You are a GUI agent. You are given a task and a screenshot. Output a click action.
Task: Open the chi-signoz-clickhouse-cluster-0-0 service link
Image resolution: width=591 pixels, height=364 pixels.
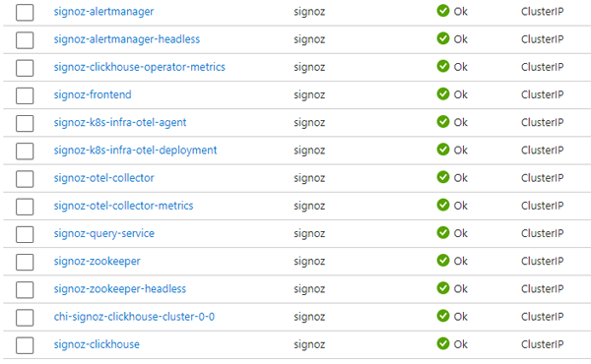[x=134, y=317]
